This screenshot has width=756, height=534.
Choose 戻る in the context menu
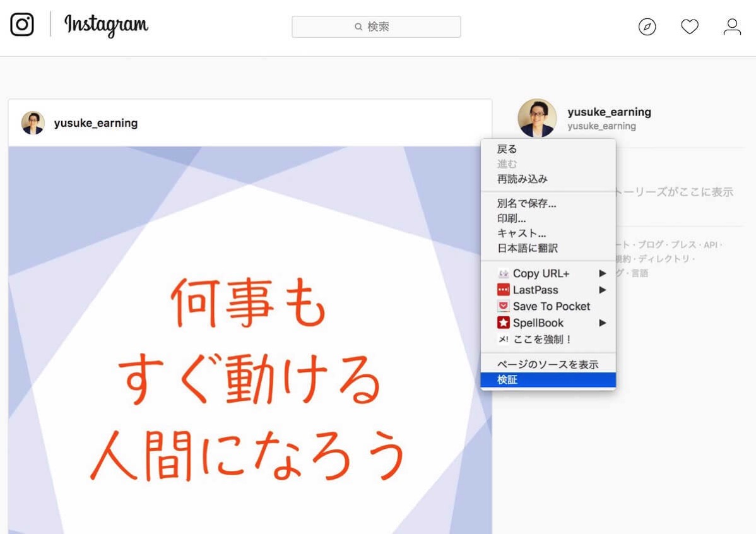pyautogui.click(x=548, y=149)
